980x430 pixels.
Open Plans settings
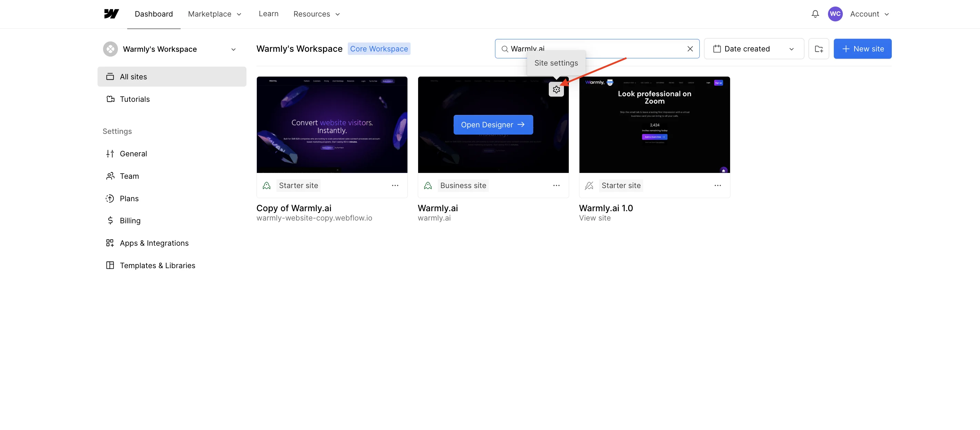(x=172, y=198)
